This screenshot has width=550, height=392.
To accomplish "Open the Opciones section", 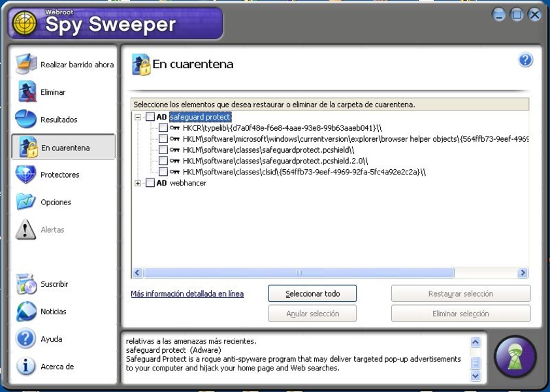I will tap(56, 202).
